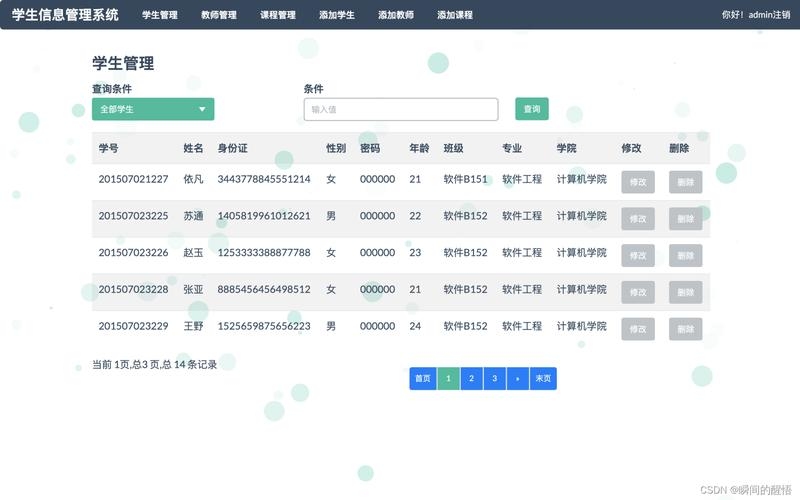The image size is (800, 500).
Task: Open the 教师管理 menu item
Action: [x=218, y=15]
